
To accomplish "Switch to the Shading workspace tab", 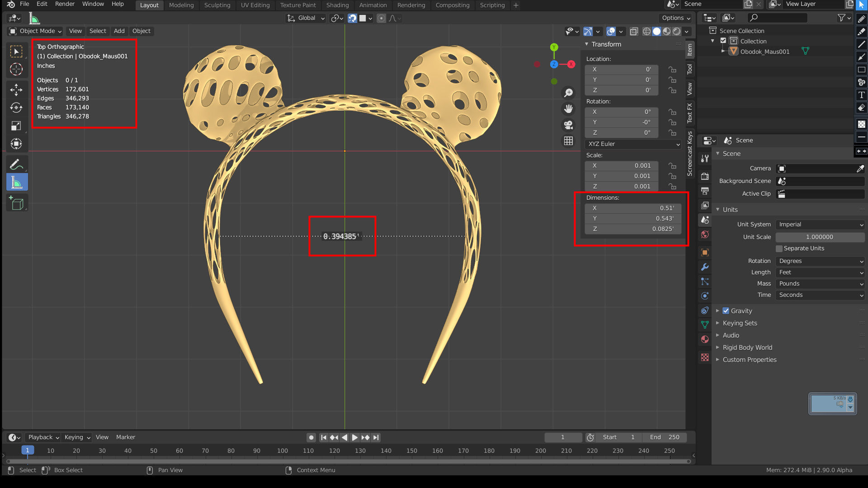I will [337, 5].
